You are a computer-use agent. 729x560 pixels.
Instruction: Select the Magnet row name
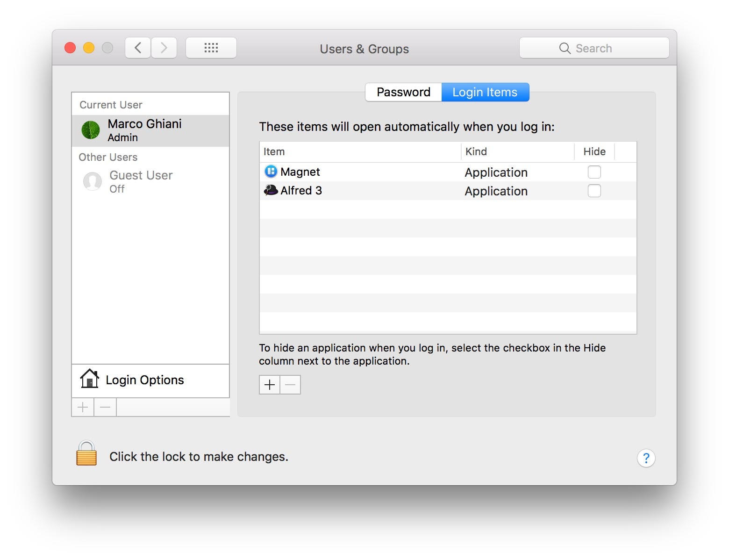pos(300,172)
